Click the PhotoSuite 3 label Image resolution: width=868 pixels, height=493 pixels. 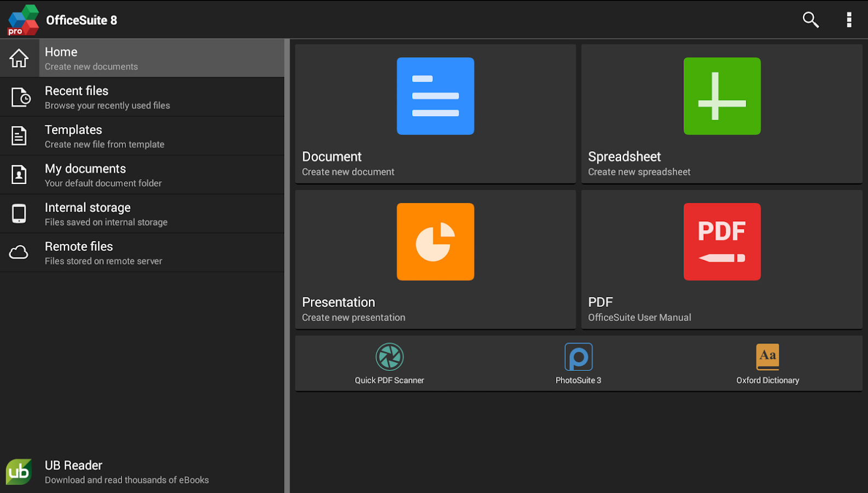coord(578,380)
